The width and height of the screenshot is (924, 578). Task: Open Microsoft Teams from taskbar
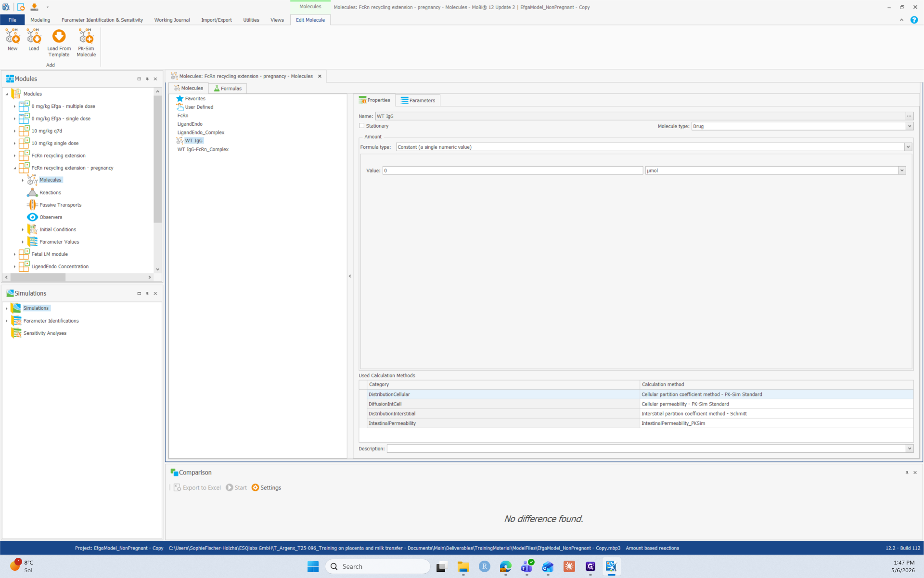pyautogui.click(x=527, y=566)
